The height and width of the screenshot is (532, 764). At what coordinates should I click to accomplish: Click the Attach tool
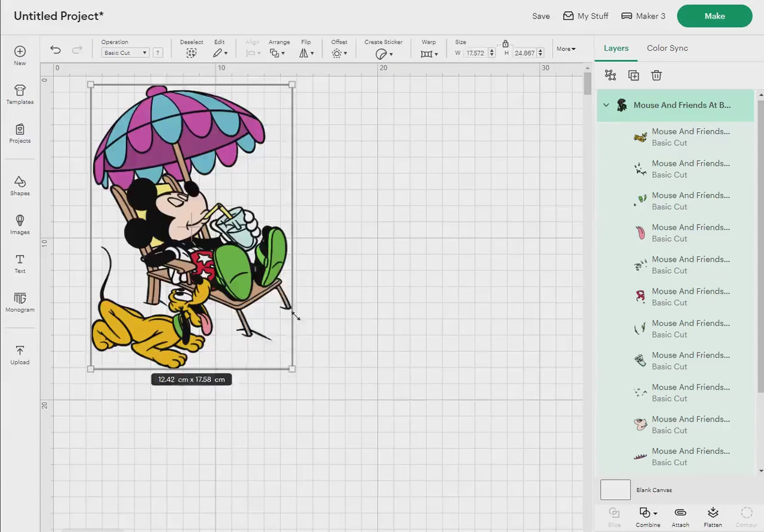[680, 517]
